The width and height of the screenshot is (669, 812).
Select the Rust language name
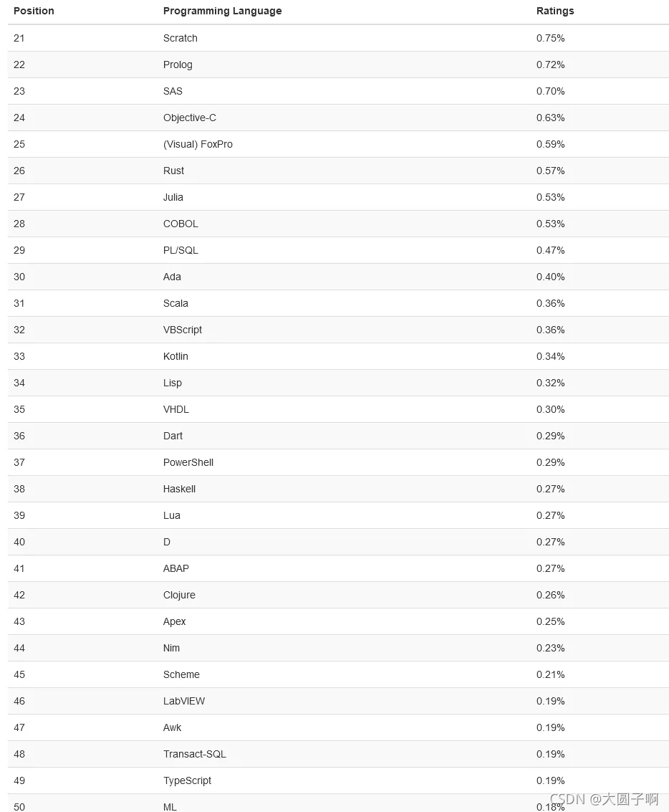173,171
